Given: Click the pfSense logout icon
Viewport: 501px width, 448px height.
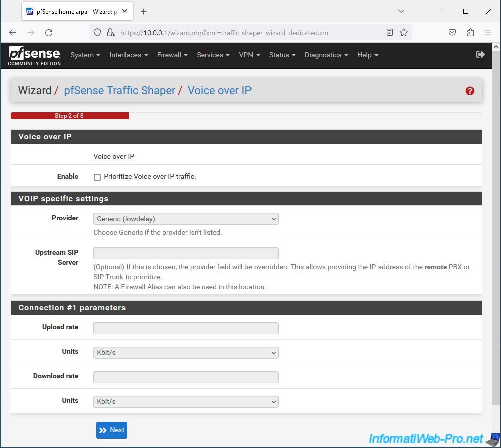Looking at the screenshot, I should [x=480, y=55].
